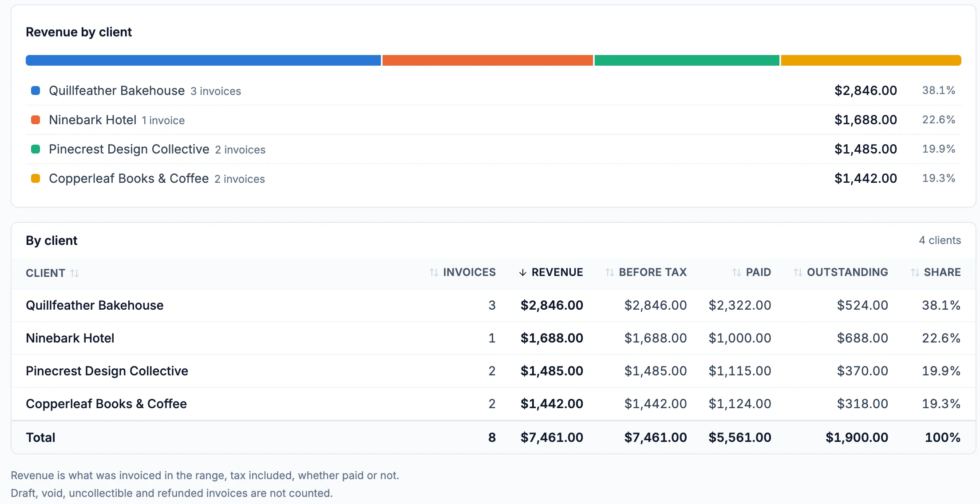The width and height of the screenshot is (980, 504).
Task: Sort table by Invoices column header
Action: pos(462,272)
